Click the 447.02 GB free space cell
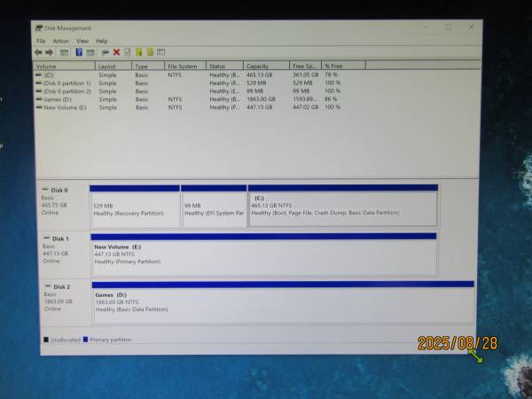Image resolution: width=532 pixels, height=399 pixels. pyautogui.click(x=306, y=107)
